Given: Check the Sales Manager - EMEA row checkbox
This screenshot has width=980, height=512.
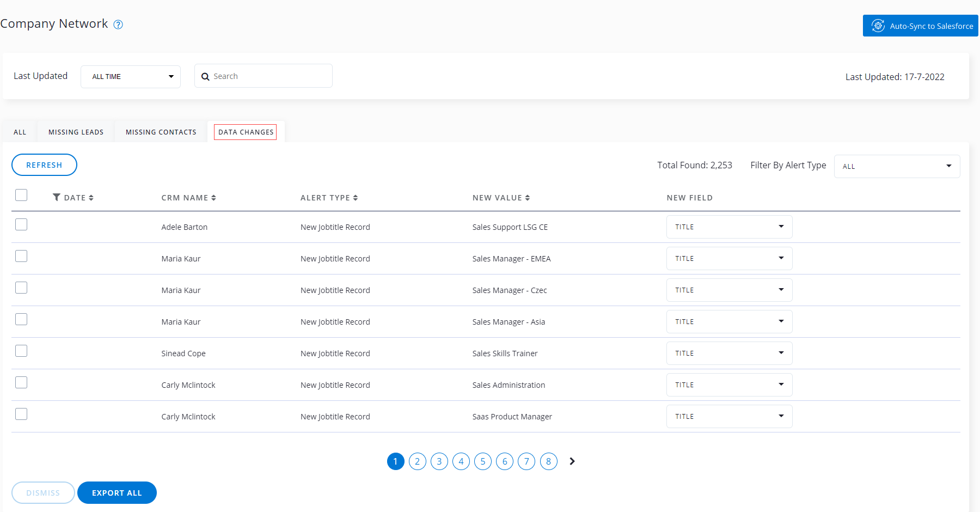Looking at the screenshot, I should tap(21, 256).
